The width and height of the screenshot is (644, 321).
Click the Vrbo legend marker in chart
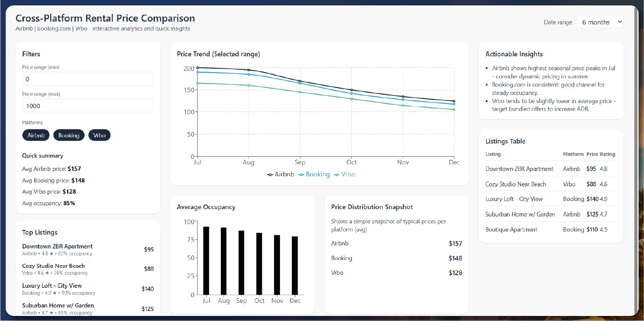tap(337, 175)
